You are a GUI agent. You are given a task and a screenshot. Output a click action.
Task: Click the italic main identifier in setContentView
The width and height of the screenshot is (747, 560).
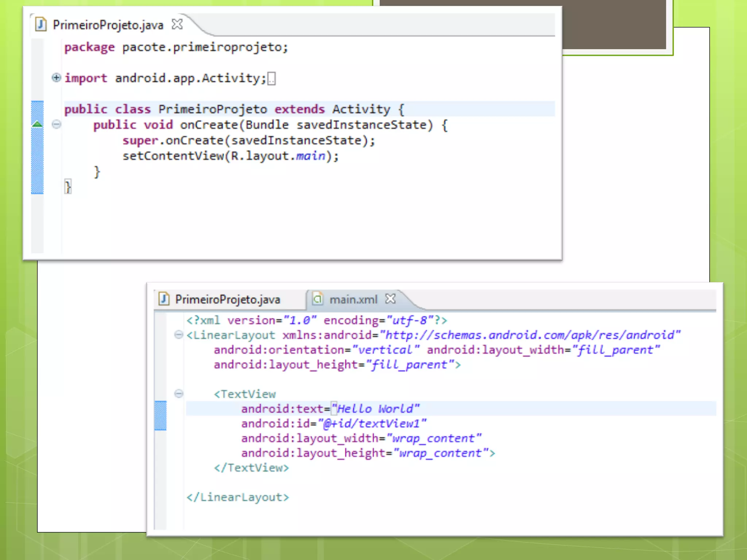tap(310, 156)
